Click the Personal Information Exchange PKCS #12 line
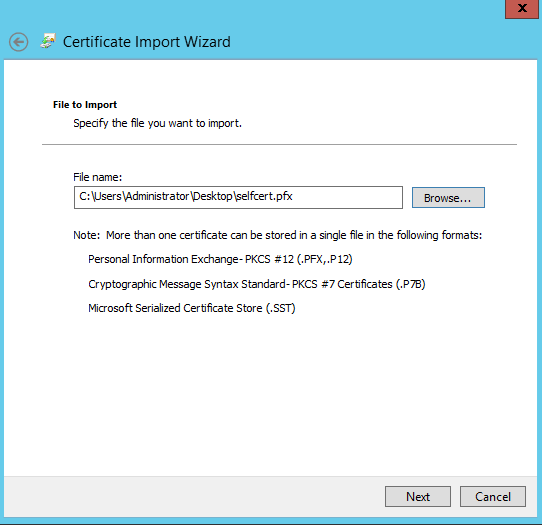Viewport: 542px width, 525px height. point(220,259)
